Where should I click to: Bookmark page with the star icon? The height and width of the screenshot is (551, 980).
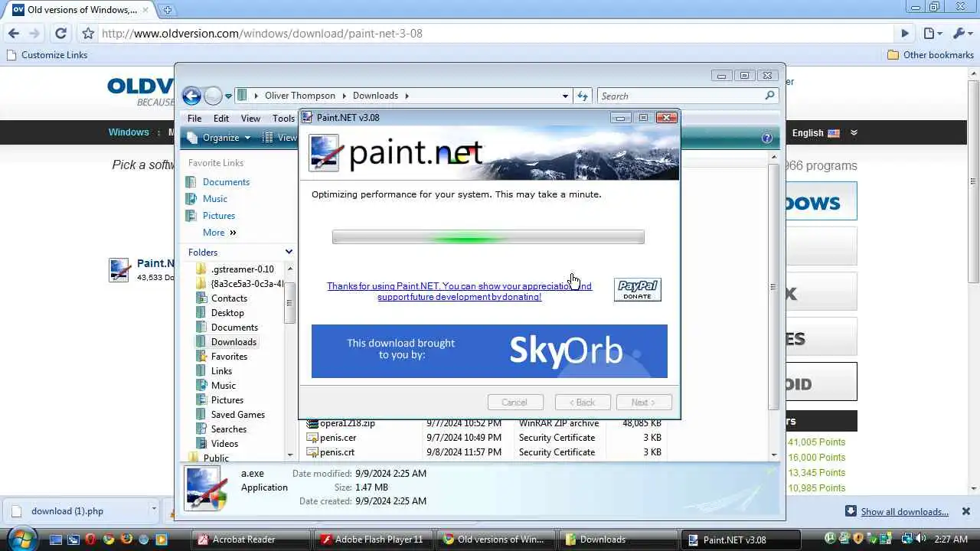pyautogui.click(x=88, y=34)
